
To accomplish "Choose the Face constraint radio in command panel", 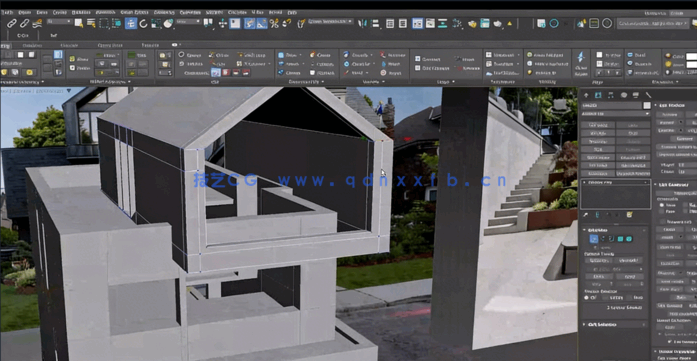I will (662, 212).
